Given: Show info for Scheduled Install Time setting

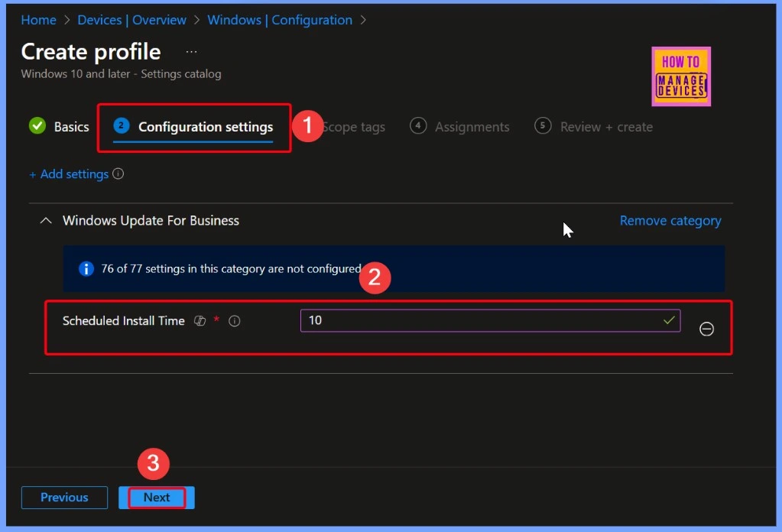Looking at the screenshot, I should (235, 321).
